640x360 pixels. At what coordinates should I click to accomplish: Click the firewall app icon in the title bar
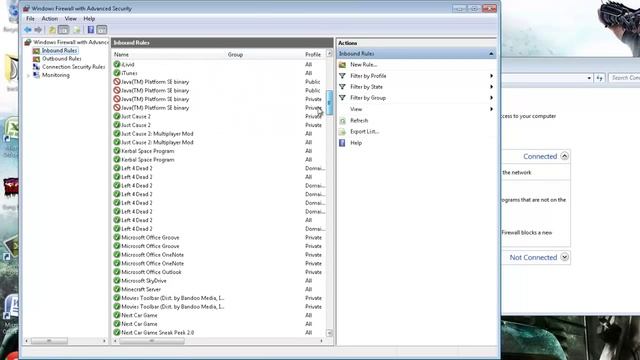(x=26, y=8)
